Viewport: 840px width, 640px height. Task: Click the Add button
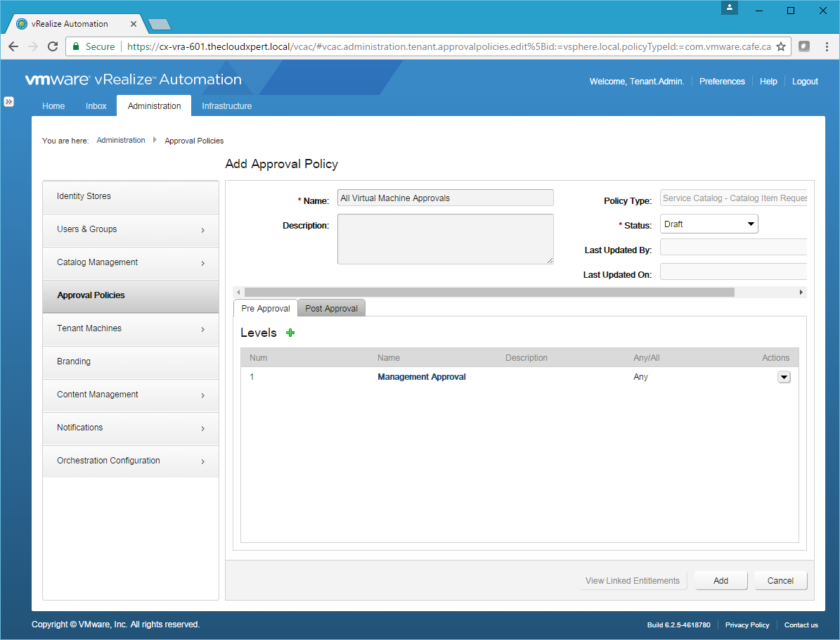click(721, 580)
